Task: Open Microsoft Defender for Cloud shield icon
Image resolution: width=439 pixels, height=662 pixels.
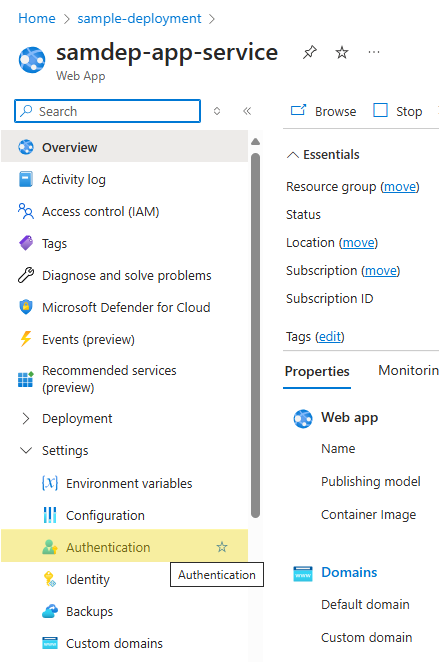Action: click(x=26, y=307)
